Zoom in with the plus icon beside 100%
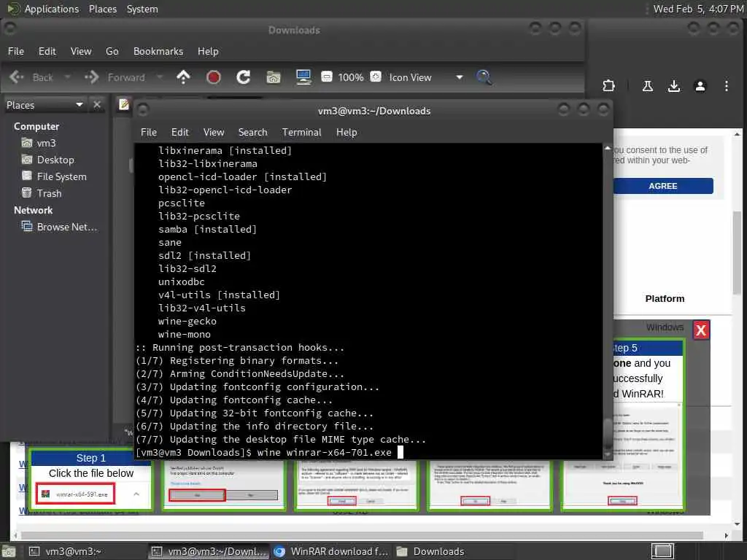 tap(376, 77)
